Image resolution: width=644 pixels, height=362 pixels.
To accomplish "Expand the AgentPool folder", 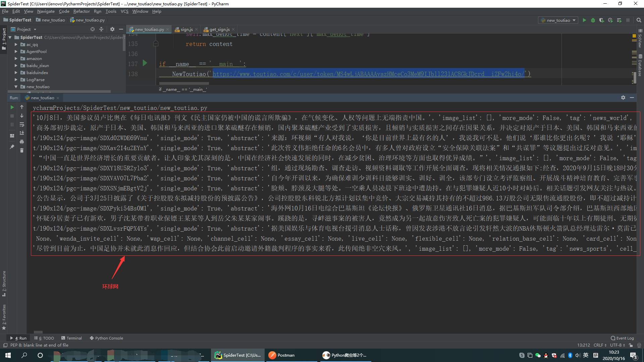I will (16, 52).
